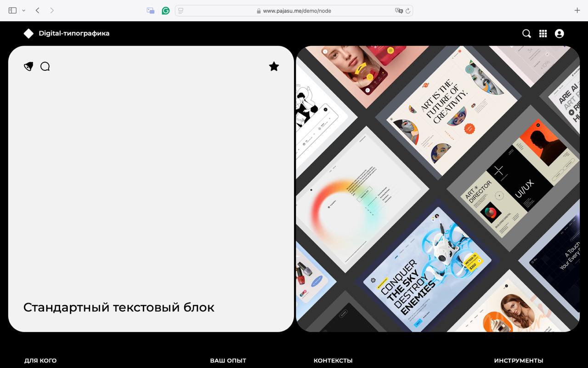588x368 pixels.
Task: Toggle the favorite star icon
Action: click(x=274, y=66)
